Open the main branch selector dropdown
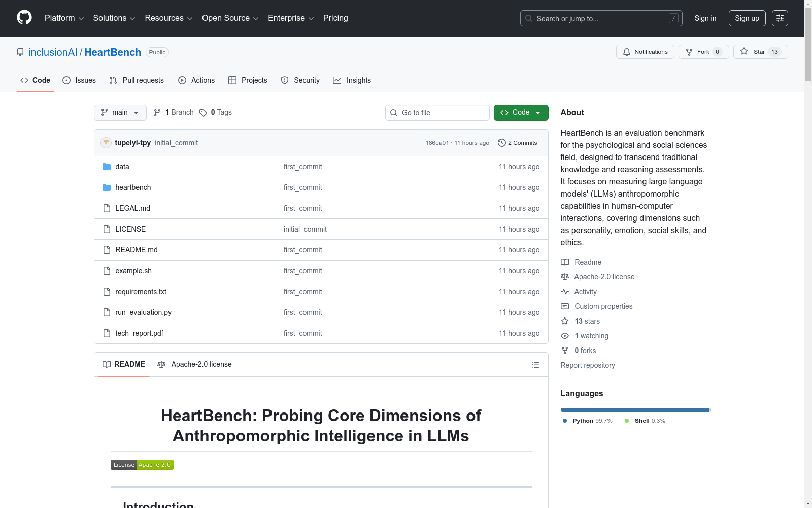Image resolution: width=812 pixels, height=508 pixels. pyautogui.click(x=120, y=113)
